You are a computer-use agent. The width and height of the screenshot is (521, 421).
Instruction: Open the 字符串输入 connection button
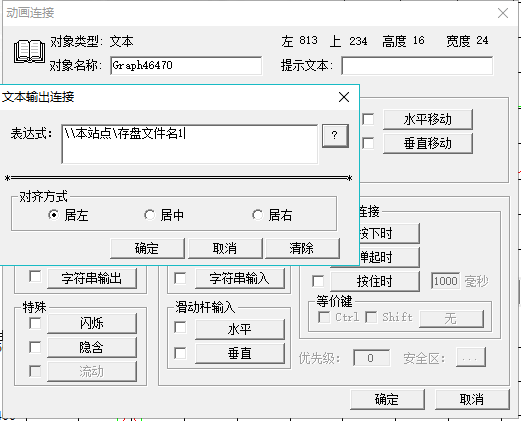point(240,278)
